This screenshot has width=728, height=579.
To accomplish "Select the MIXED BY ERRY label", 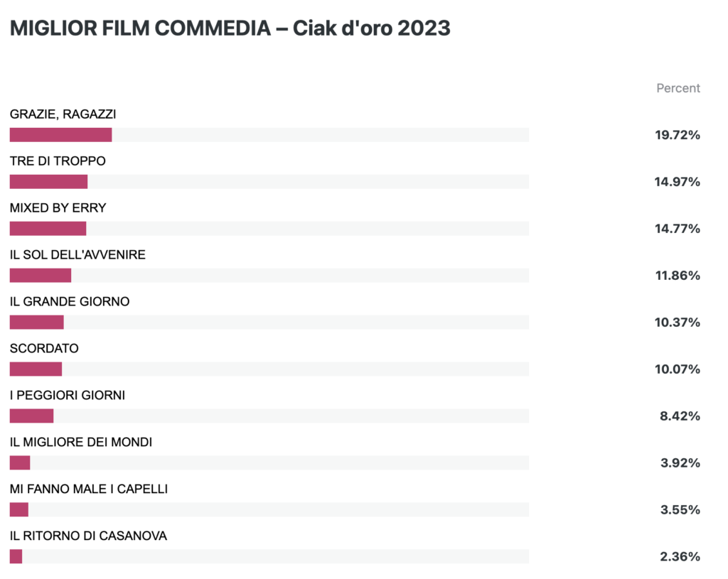I will click(x=58, y=208).
